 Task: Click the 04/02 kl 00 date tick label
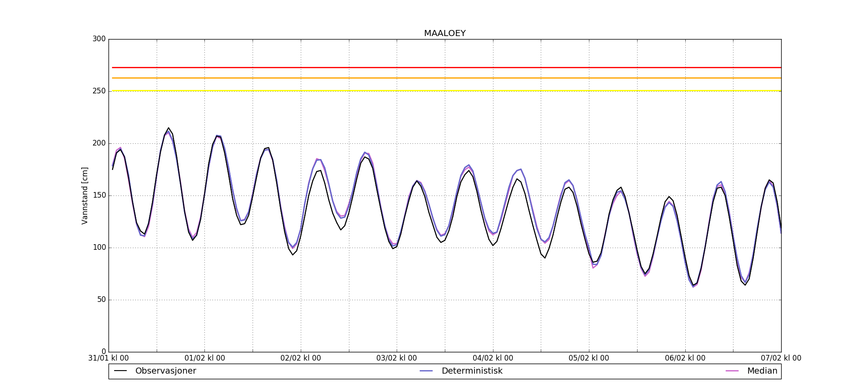(493, 358)
